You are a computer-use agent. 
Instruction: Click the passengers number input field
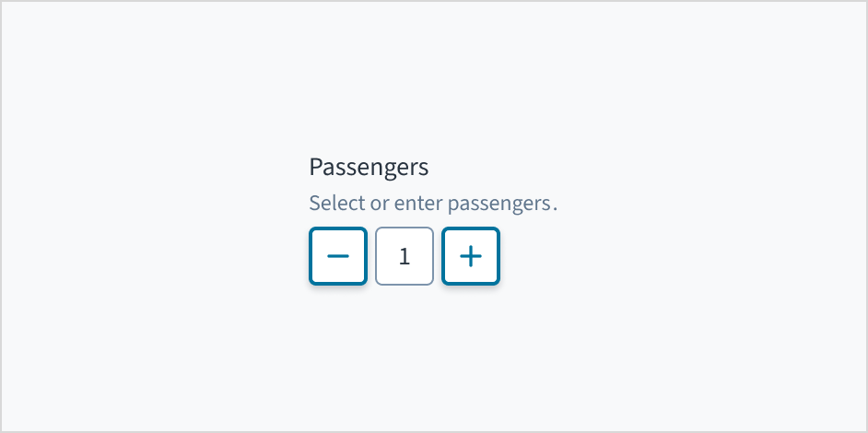[x=405, y=256]
